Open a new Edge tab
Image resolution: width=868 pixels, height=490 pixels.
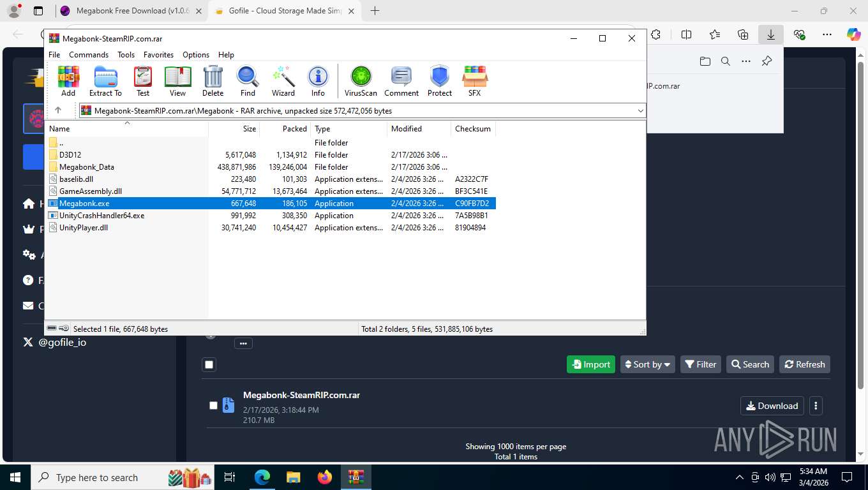[x=375, y=11]
